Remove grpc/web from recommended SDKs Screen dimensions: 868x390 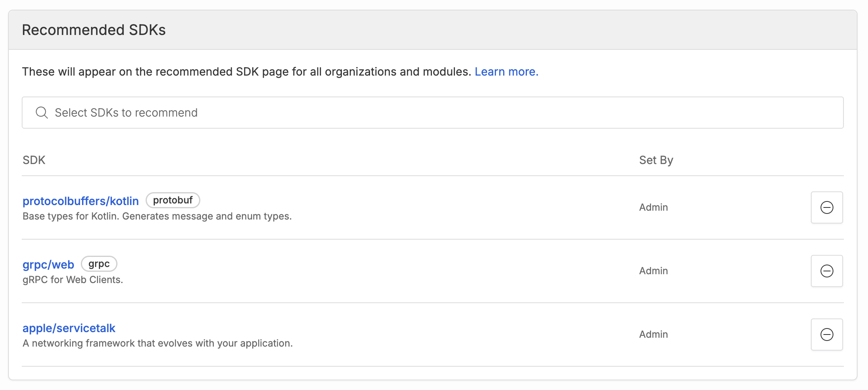point(827,271)
